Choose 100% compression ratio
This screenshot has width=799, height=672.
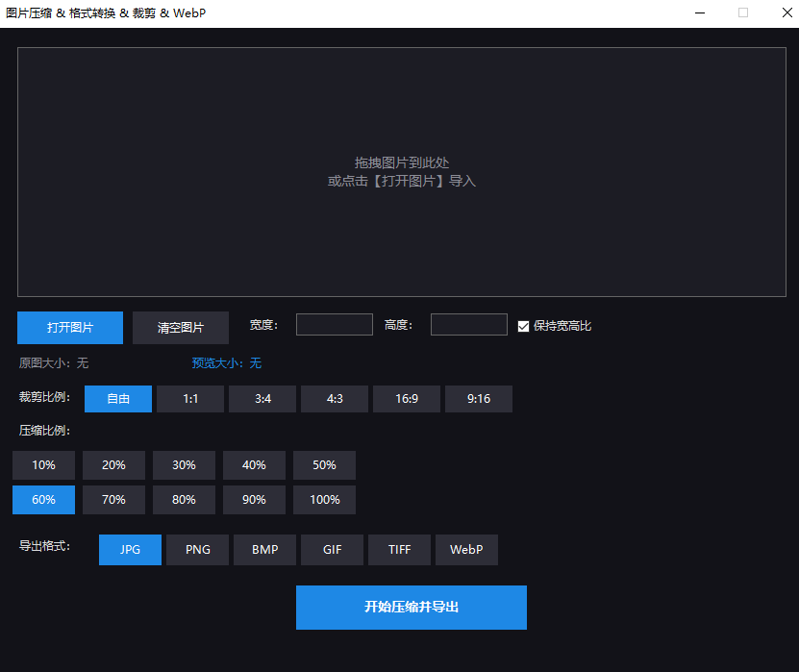coord(324,500)
